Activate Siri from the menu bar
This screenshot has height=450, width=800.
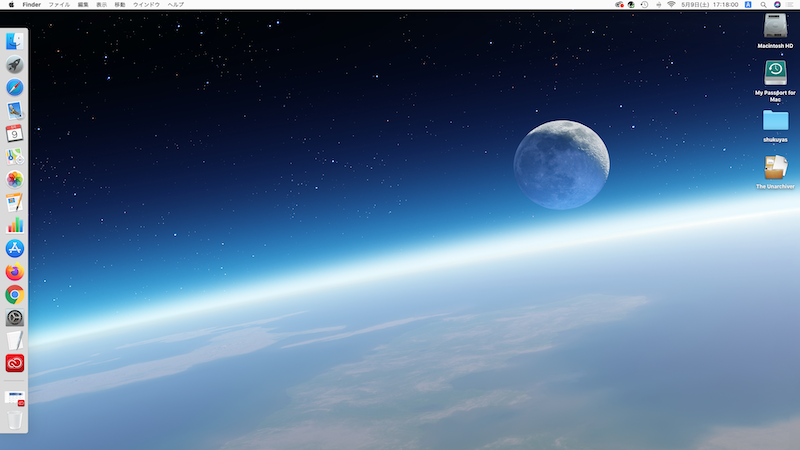click(777, 5)
